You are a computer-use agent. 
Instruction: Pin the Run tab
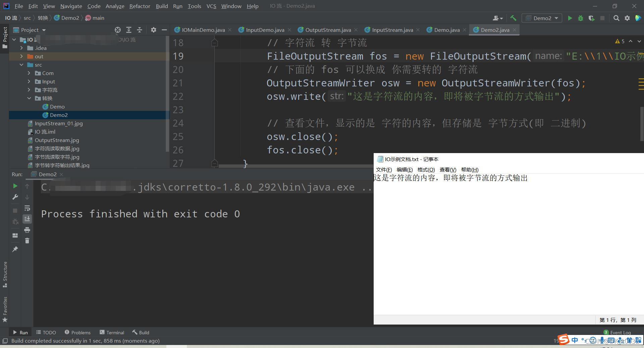pos(15,249)
